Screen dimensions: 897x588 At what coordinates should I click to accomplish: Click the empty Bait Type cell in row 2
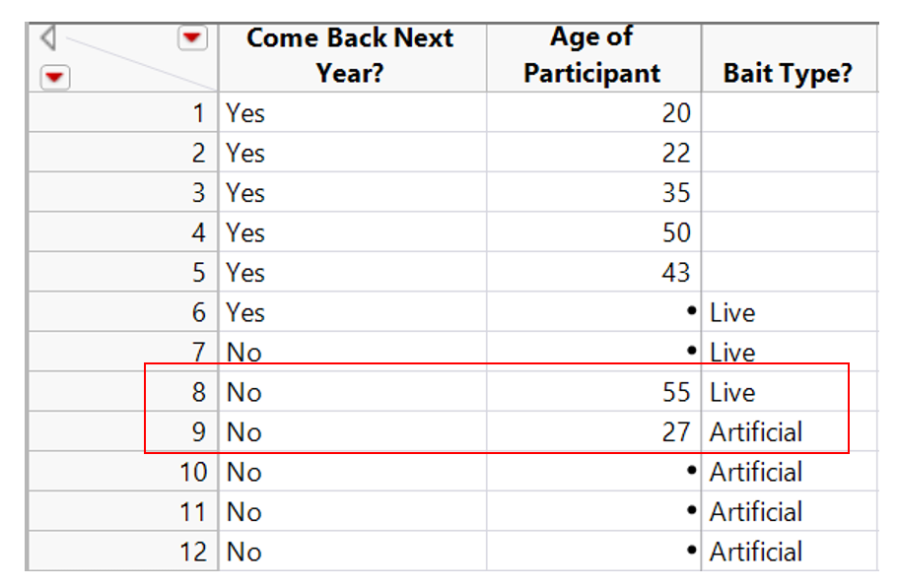[789, 154]
